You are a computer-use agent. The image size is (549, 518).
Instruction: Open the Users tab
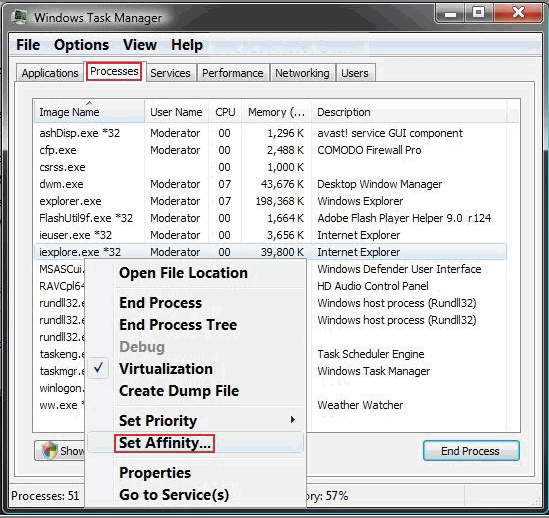pyautogui.click(x=355, y=73)
